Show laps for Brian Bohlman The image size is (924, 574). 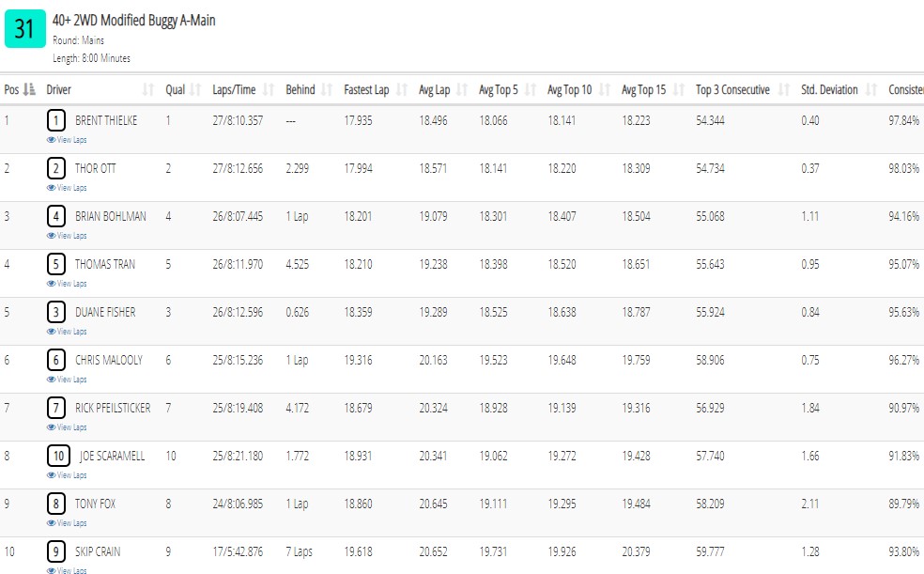point(67,235)
